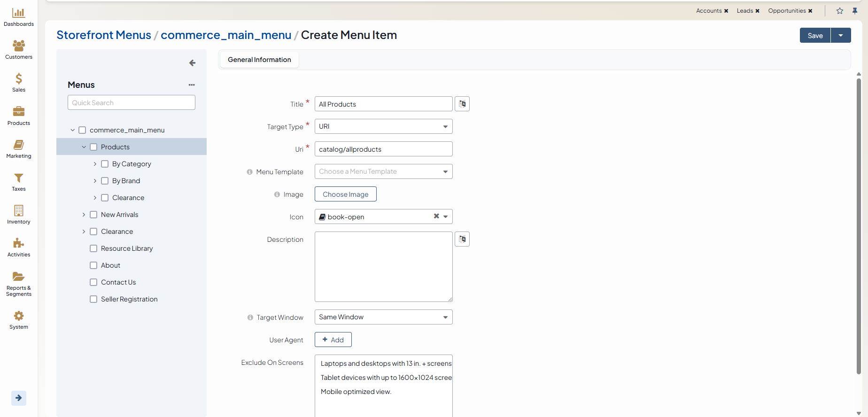The image size is (868, 417).
Task: Collapse the Menus panel with the back arrow
Action: (192, 63)
